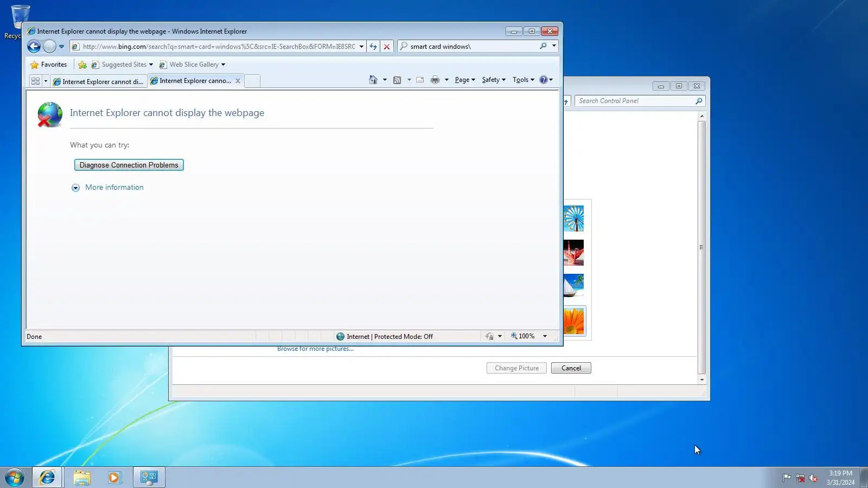Click the Search Control Panel field
The height and width of the screenshot is (488, 868).
click(635, 101)
